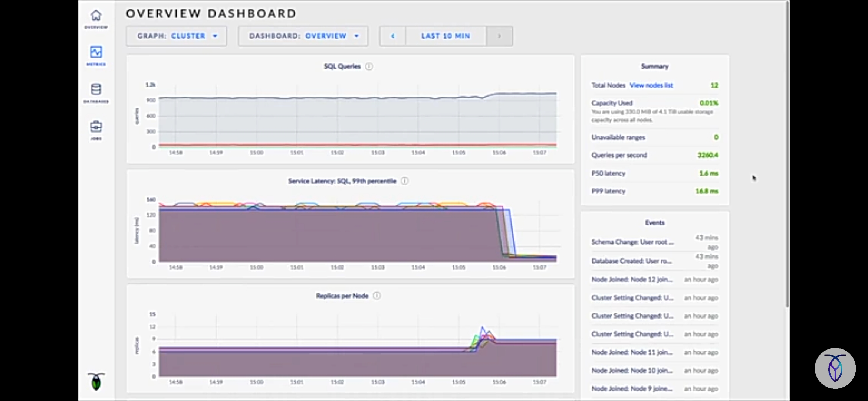This screenshot has height=401, width=868.
Task: Open the Last 10 Min time range selector
Action: (445, 36)
